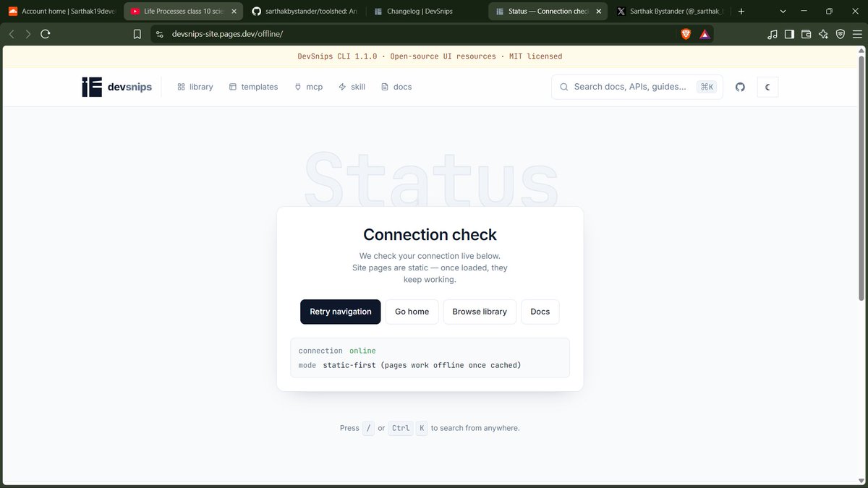Open the GitHub icon in site header

point(740,87)
